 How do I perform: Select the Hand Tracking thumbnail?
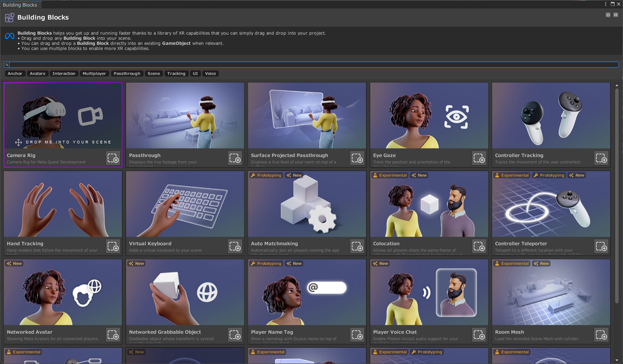(63, 204)
